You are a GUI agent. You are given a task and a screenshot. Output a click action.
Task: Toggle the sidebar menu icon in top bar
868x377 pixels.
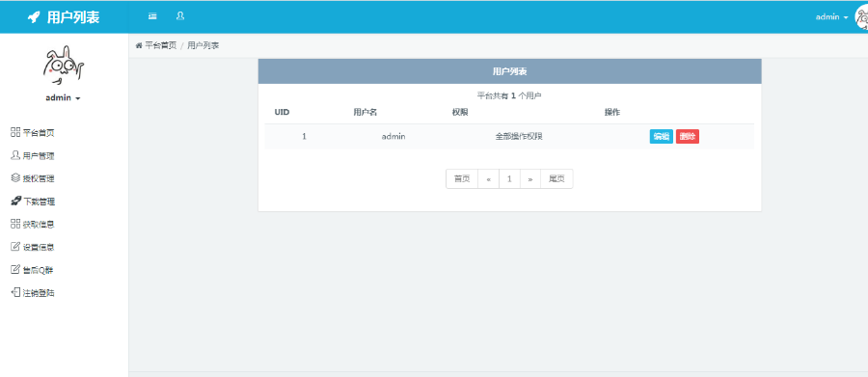152,16
